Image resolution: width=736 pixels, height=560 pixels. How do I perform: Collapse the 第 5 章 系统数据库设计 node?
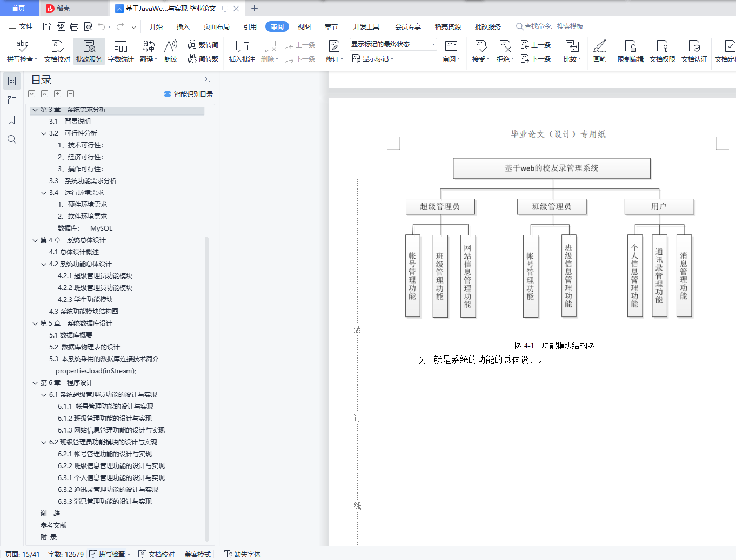35,323
